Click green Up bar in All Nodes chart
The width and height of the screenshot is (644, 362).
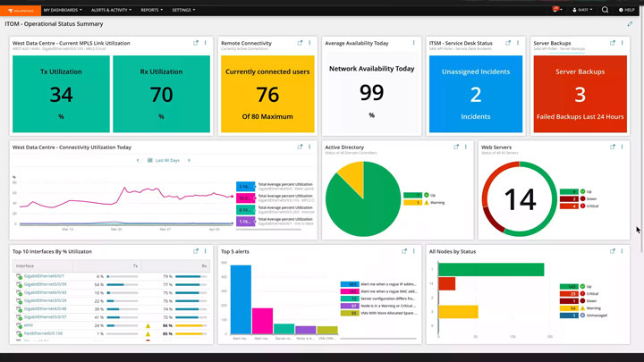pos(491,270)
